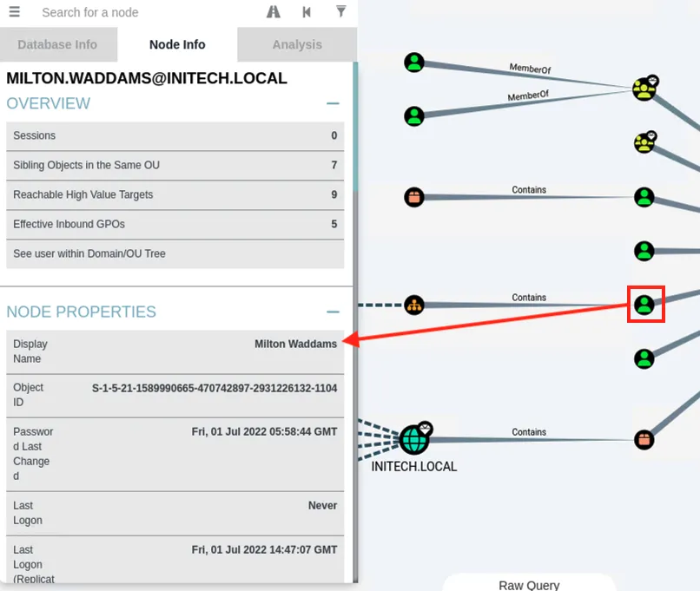The height and width of the screenshot is (591, 700).
Task: Click Contains label on OU edge
Action: pyautogui.click(x=529, y=298)
